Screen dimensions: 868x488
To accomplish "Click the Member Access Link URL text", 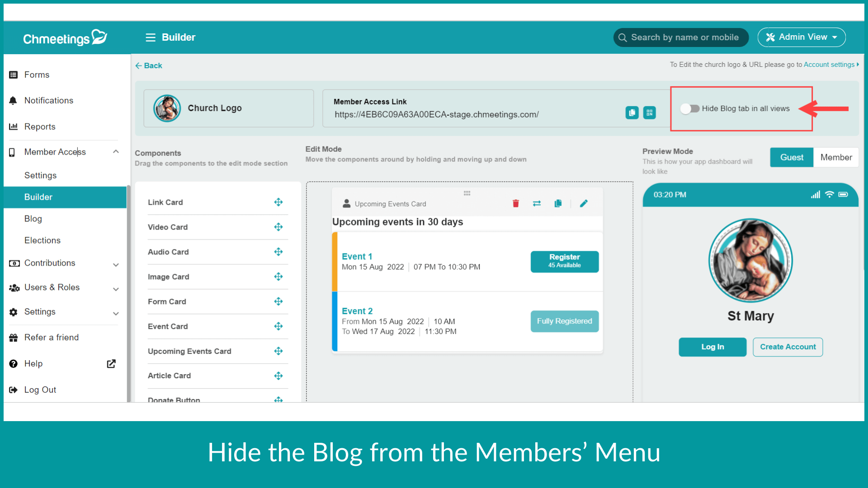I will click(x=437, y=115).
